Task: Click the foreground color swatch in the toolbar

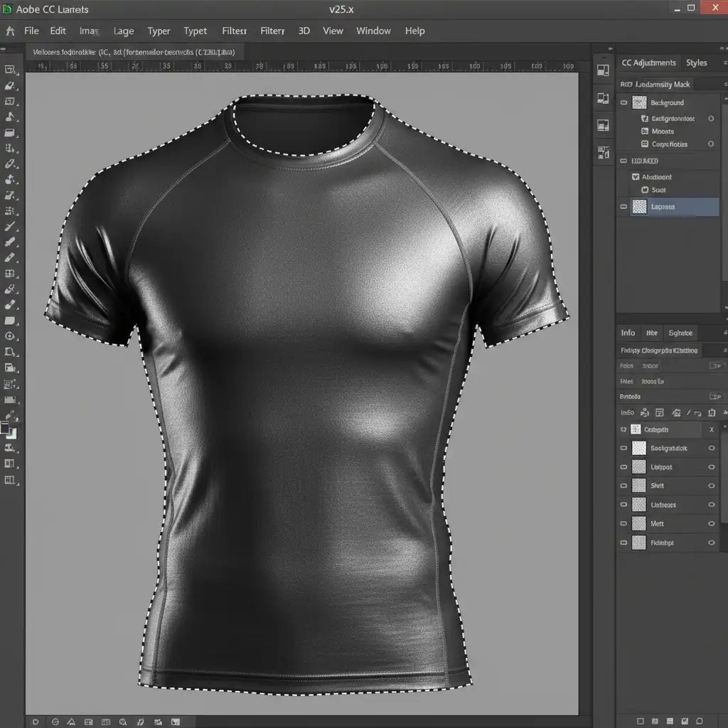Action: (6, 428)
